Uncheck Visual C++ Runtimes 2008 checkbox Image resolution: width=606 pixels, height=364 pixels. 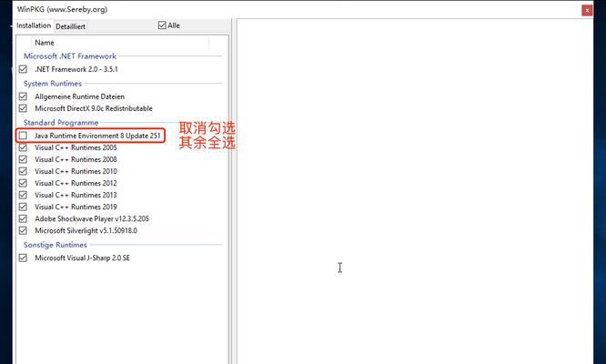[23, 159]
